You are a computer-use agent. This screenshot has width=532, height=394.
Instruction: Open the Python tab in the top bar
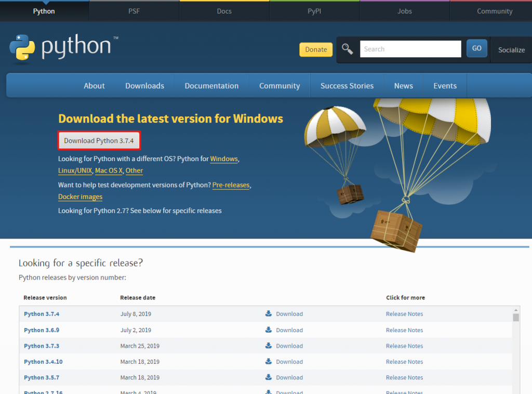44,11
